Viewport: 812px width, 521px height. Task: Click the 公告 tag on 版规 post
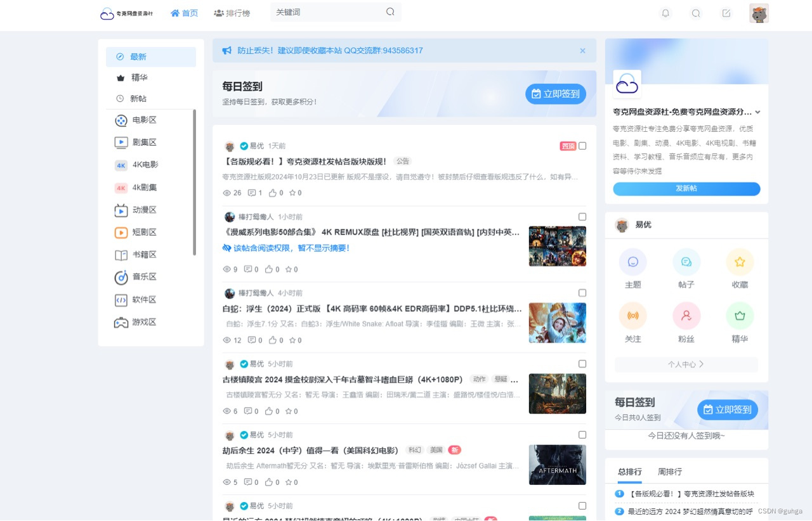click(403, 161)
